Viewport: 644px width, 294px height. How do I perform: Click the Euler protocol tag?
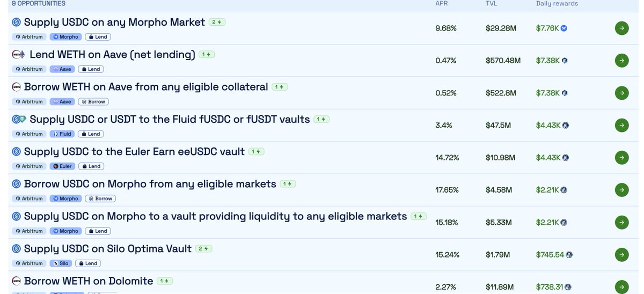[x=61, y=166]
